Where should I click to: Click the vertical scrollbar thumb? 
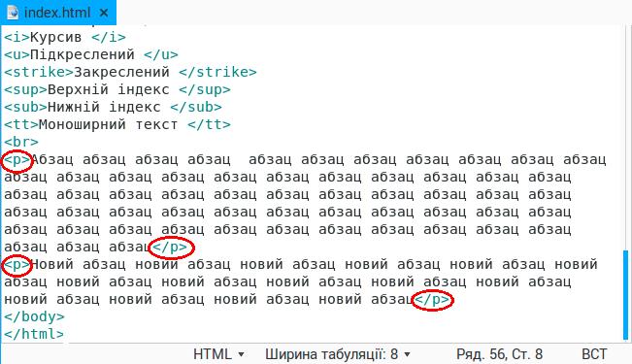pyautogui.click(x=625, y=295)
